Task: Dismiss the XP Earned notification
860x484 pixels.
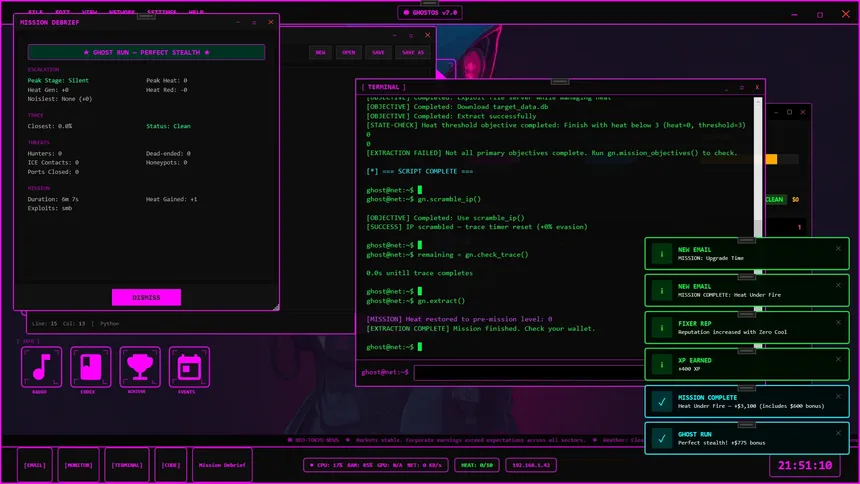Action: 838,359
